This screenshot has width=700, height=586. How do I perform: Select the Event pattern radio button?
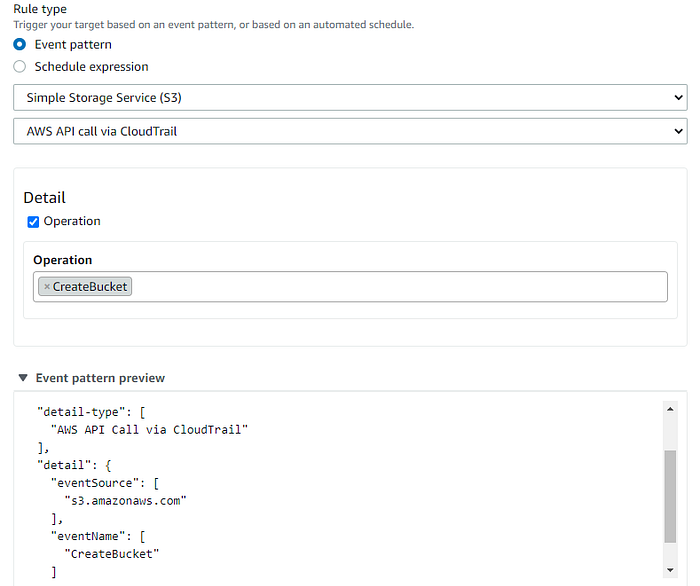[x=20, y=45]
